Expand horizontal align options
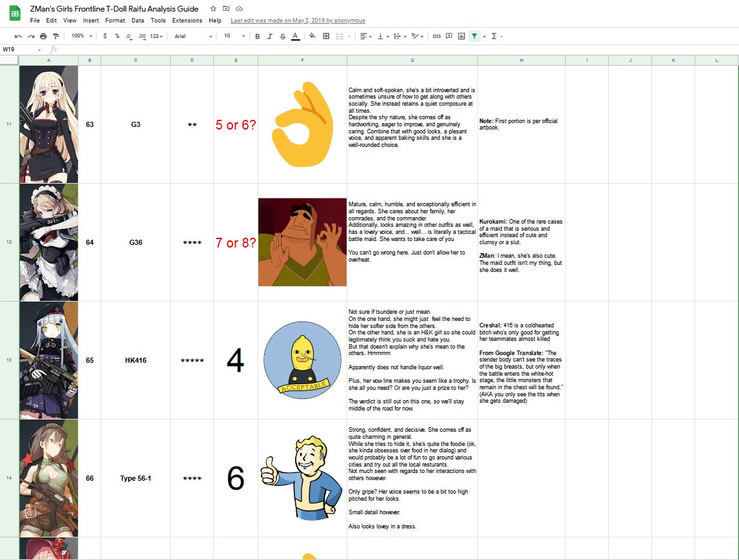 pyautogui.click(x=366, y=36)
